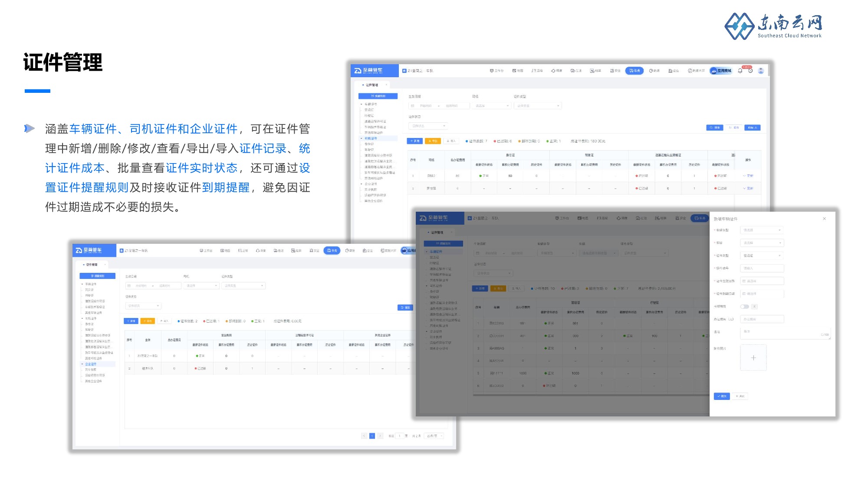Open 在途 in driver certificates window navbar

(576, 71)
